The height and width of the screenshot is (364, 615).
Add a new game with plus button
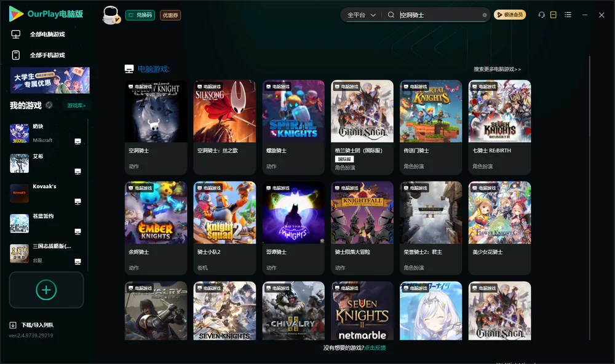(46, 290)
